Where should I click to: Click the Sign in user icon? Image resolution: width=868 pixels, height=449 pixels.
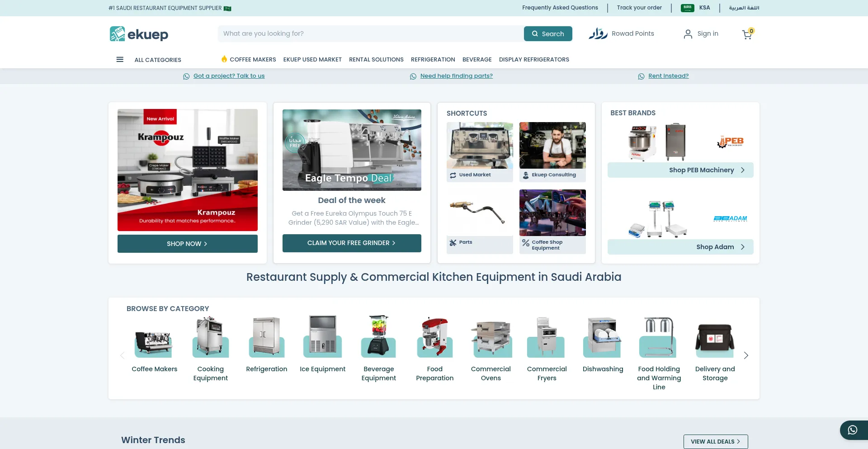688,33
